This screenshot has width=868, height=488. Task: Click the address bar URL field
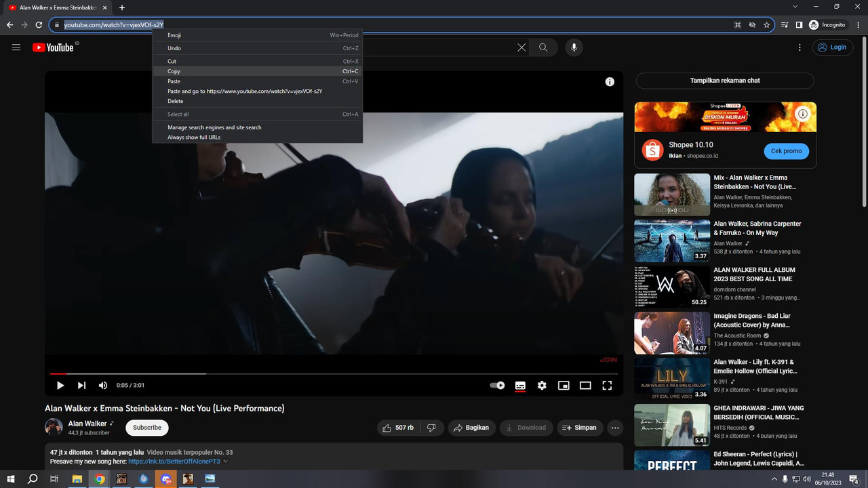tap(412, 25)
